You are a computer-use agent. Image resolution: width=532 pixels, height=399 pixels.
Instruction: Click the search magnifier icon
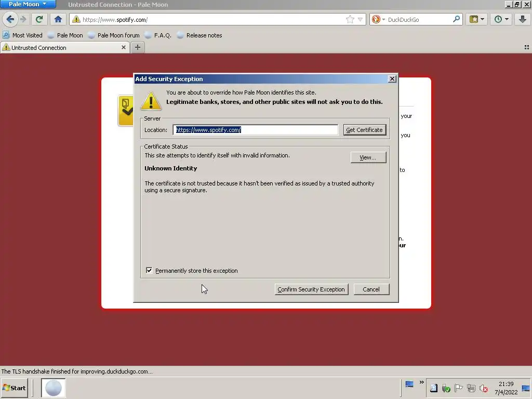(456, 19)
